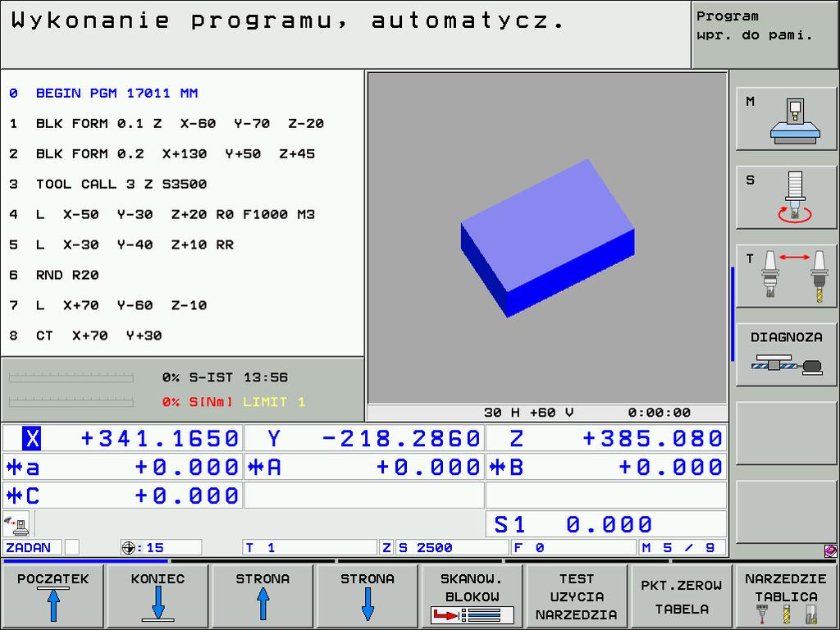Open the S spindle functions softkey
This screenshot has height=630, width=840.
coord(786,198)
